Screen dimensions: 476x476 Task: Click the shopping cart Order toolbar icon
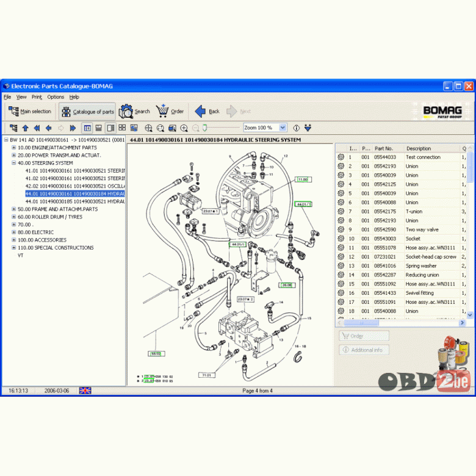tap(162, 111)
